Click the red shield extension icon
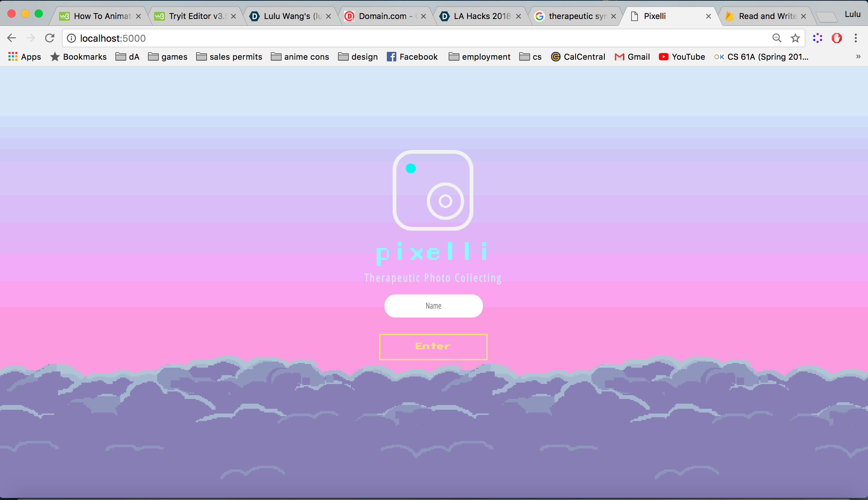This screenshot has height=500, width=868. 837,38
